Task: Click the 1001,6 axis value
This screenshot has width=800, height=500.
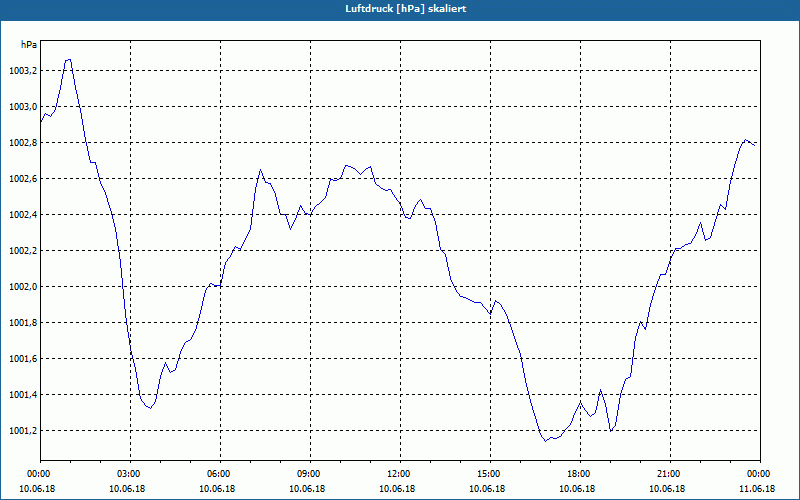Action: [x=23, y=359]
